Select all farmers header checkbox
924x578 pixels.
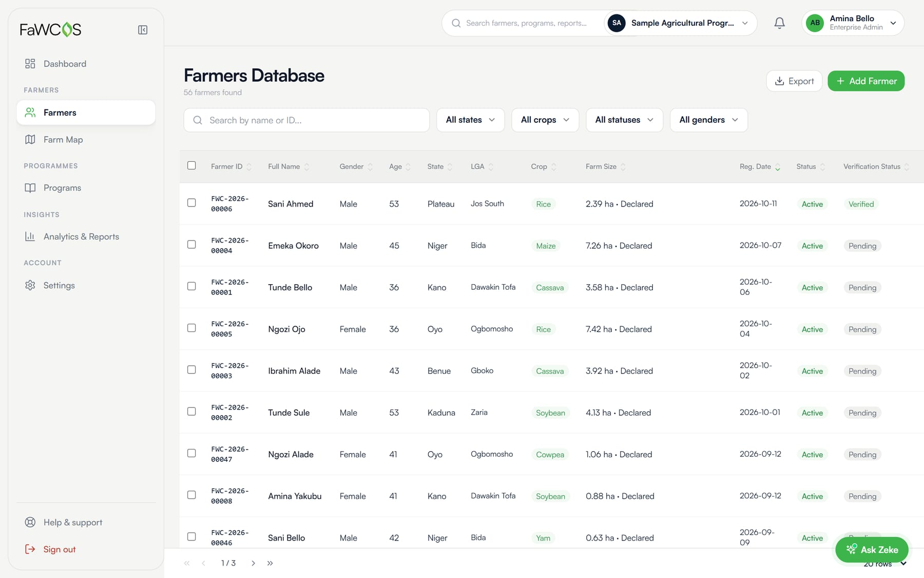coord(191,165)
